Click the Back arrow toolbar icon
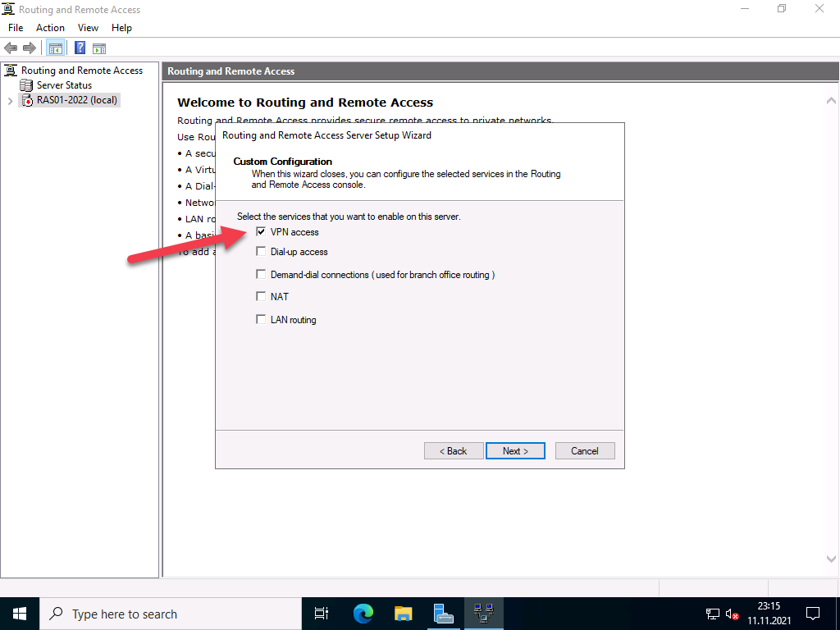 tap(11, 48)
